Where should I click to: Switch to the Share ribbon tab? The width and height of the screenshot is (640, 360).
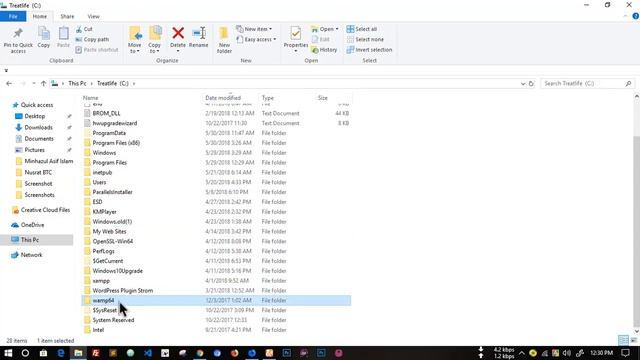[x=67, y=16]
